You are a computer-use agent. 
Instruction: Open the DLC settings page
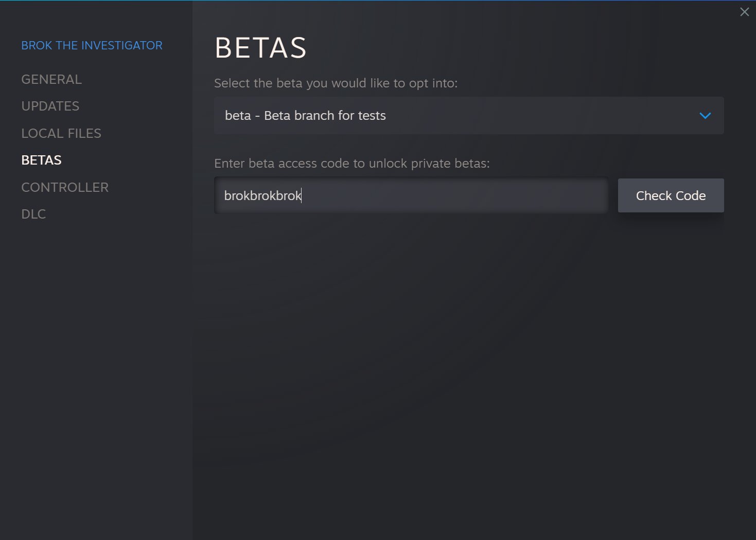coord(33,214)
